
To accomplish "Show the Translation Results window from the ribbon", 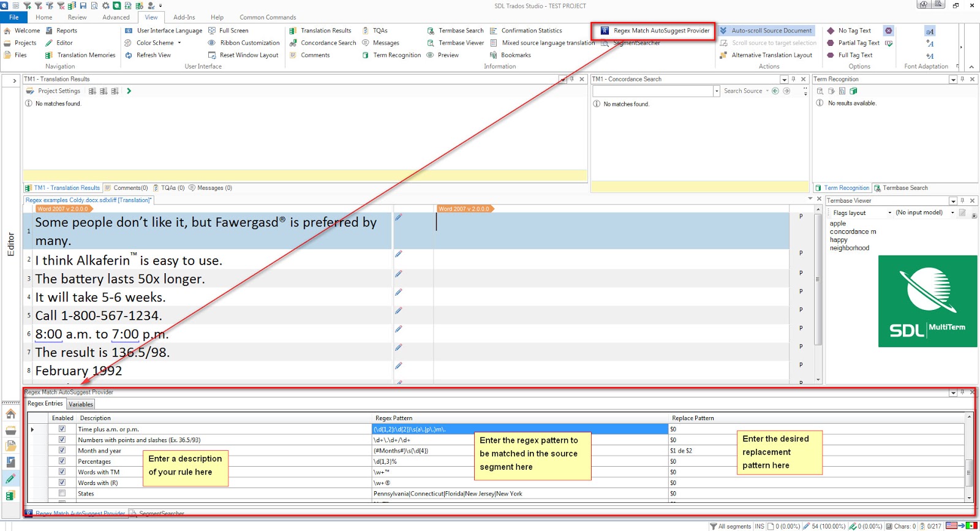I will point(320,31).
